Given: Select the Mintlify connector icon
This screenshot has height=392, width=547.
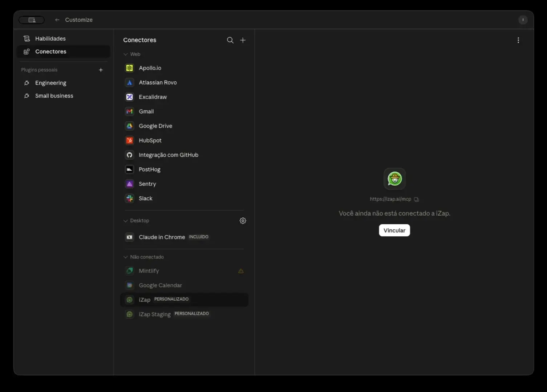Looking at the screenshot, I should tap(130, 271).
